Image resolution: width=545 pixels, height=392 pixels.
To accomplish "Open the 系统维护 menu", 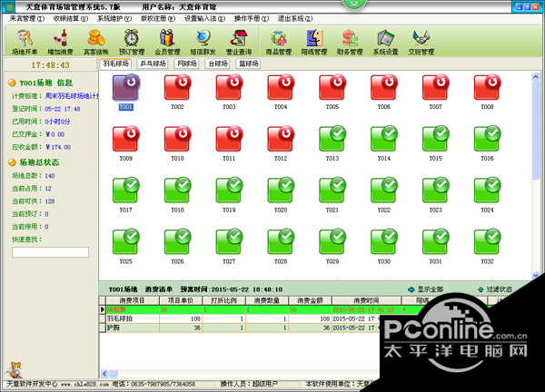I will coord(114,19).
